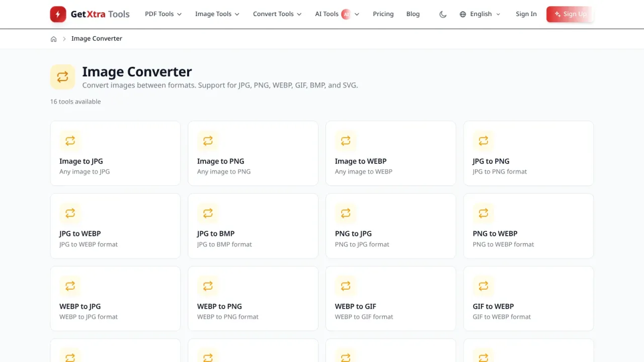Viewport: 644px width, 362px height.
Task: Click the GIF to WEBP card icon
Action: tap(484, 286)
